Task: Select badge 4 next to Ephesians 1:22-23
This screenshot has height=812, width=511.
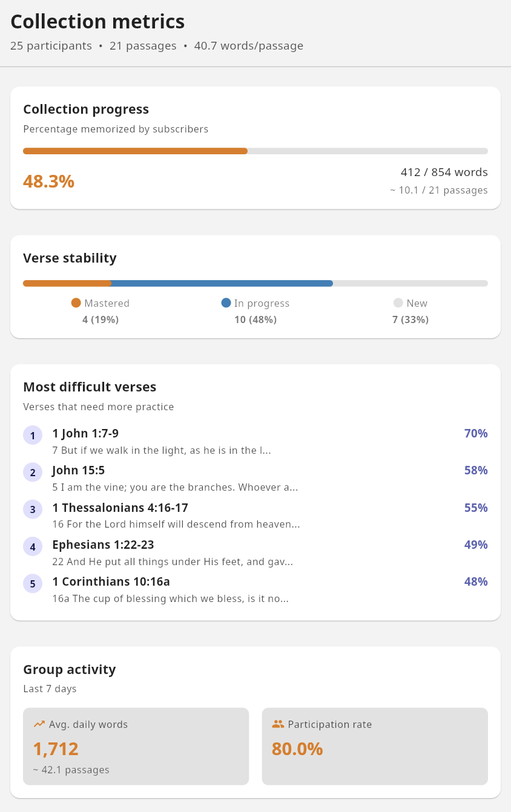Action: pyautogui.click(x=33, y=546)
